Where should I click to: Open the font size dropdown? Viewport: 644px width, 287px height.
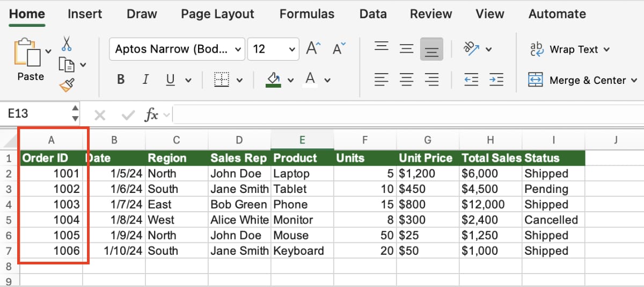[292, 49]
